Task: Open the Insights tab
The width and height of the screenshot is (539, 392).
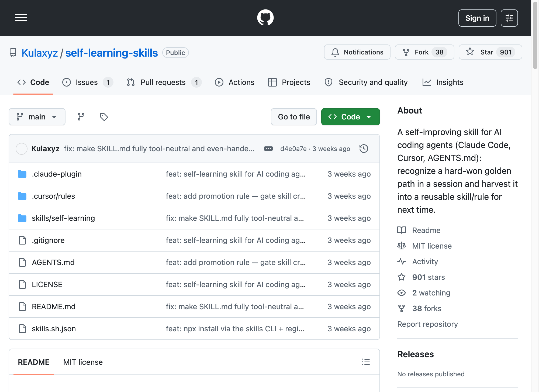Action: (443, 82)
